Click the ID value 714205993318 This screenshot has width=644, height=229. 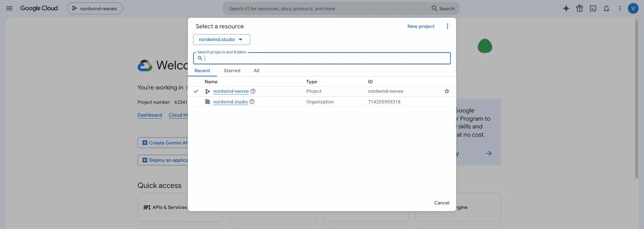(384, 102)
